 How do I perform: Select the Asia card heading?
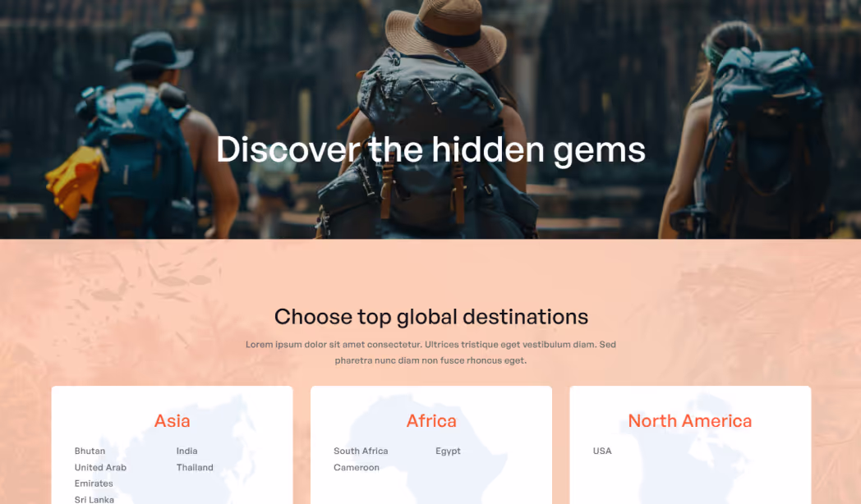click(x=172, y=420)
